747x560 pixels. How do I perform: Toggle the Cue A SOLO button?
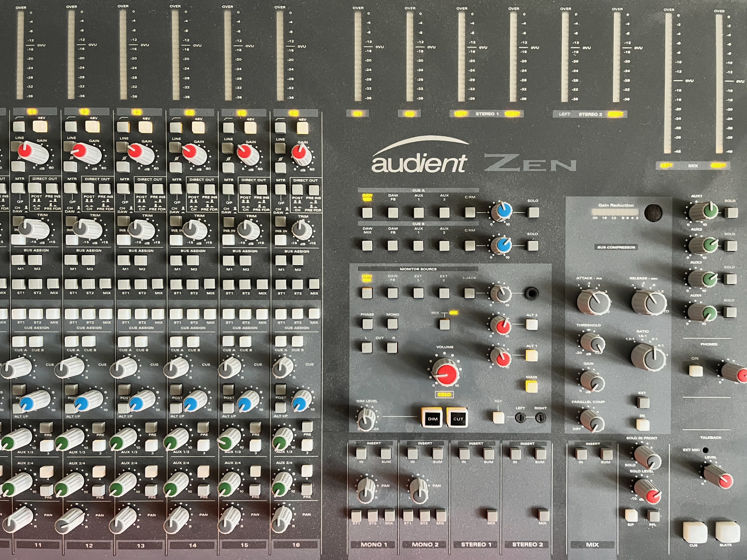tap(533, 212)
